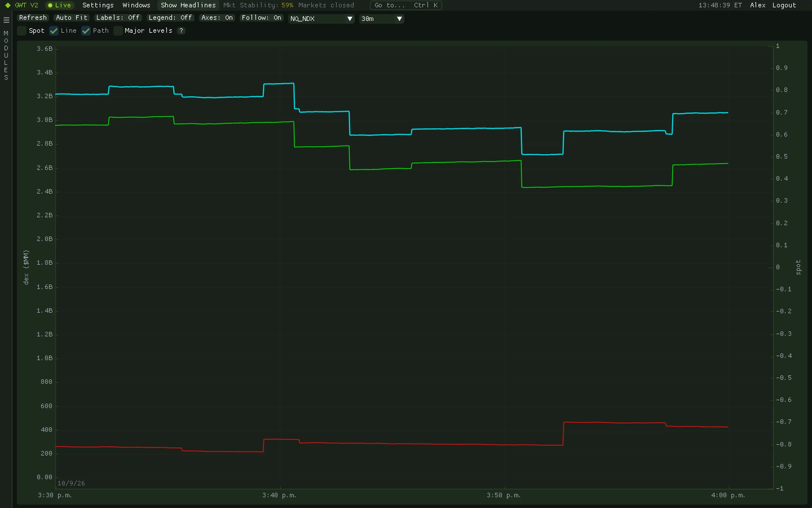
Task: Click the Logout link
Action: click(x=784, y=5)
